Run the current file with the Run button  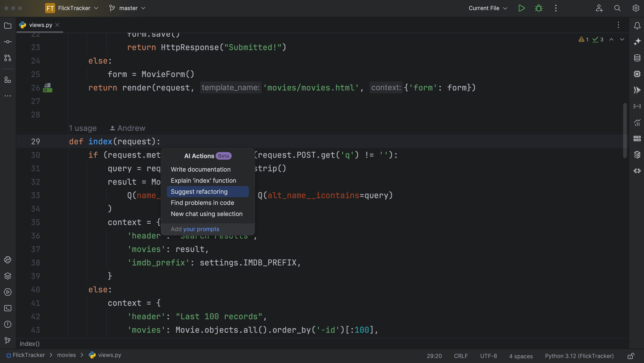(x=521, y=8)
